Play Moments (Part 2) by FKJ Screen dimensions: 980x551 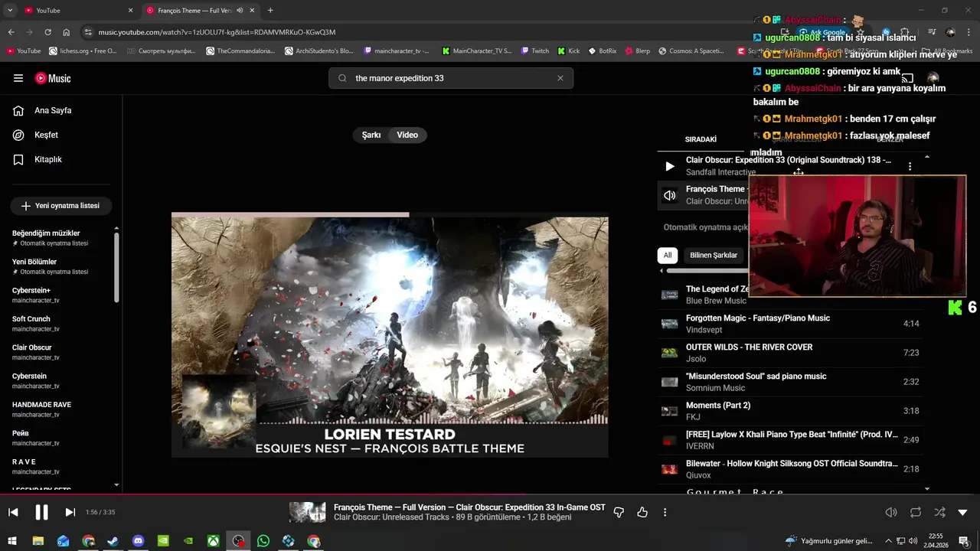coord(790,411)
